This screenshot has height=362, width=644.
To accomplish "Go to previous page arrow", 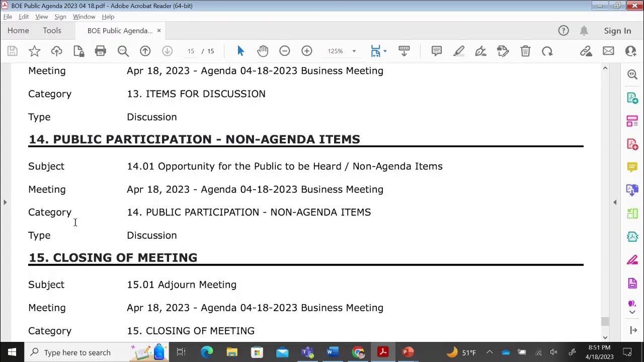I will pyautogui.click(x=145, y=51).
